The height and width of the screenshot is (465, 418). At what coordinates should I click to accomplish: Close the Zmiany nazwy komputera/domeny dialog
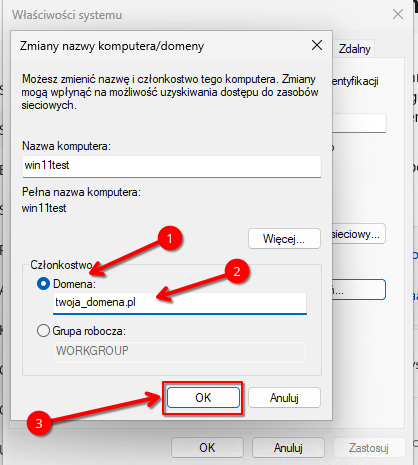[x=317, y=45]
